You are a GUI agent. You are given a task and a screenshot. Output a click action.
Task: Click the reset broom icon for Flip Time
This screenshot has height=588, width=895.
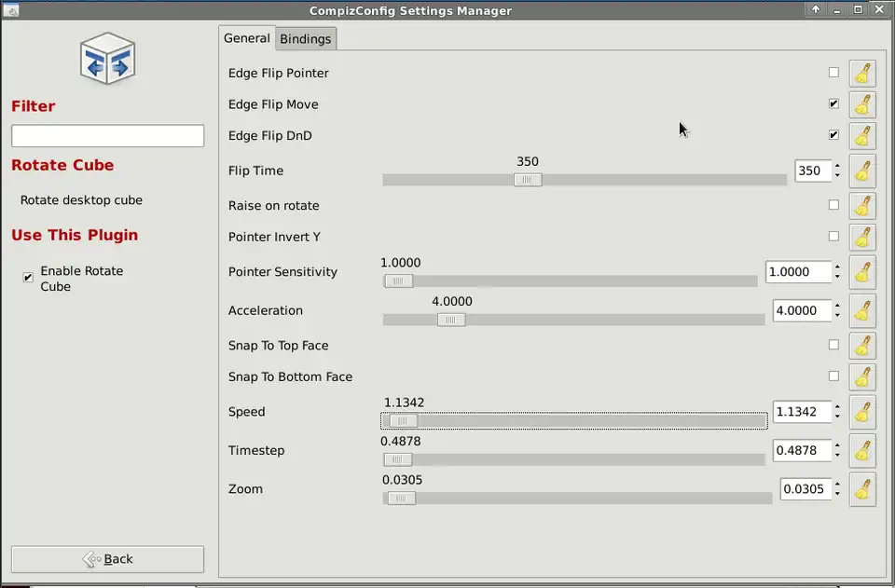point(862,171)
